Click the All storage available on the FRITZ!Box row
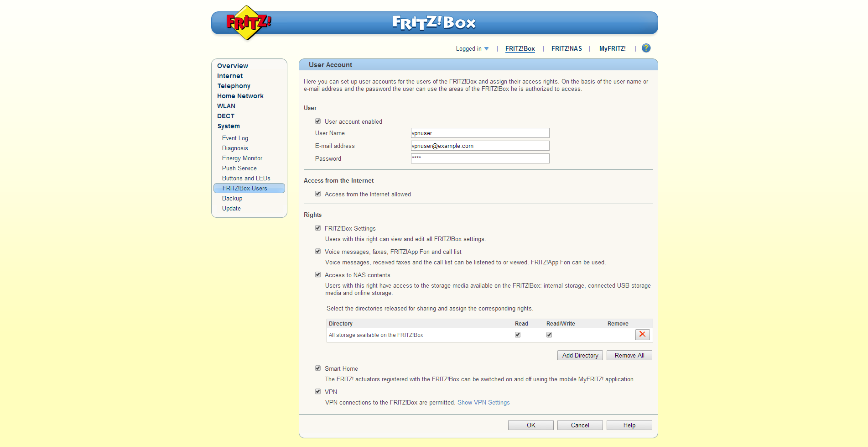 pyautogui.click(x=489, y=335)
